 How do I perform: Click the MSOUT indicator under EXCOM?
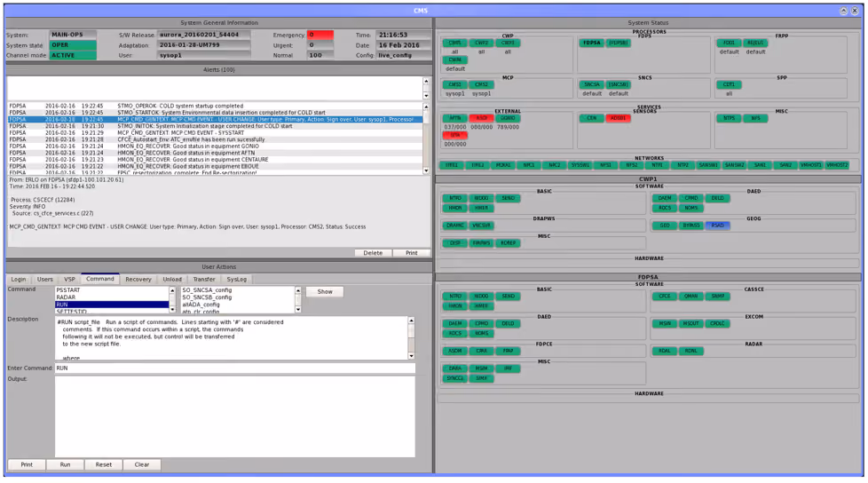(690, 323)
